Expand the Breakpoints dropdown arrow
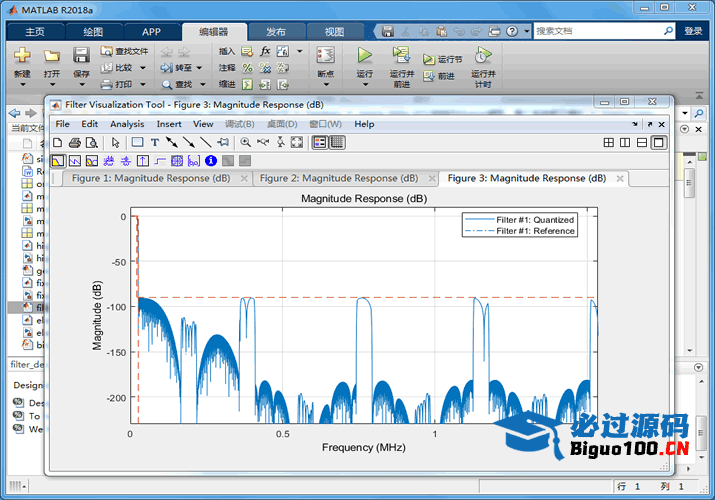The width and height of the screenshot is (715, 500). [326, 84]
